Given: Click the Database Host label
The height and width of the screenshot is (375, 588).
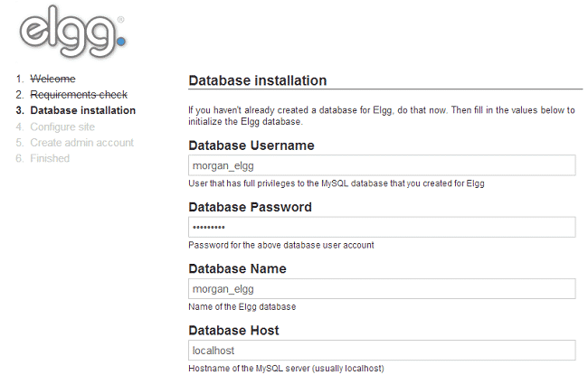Looking at the screenshot, I should pyautogui.click(x=233, y=330).
